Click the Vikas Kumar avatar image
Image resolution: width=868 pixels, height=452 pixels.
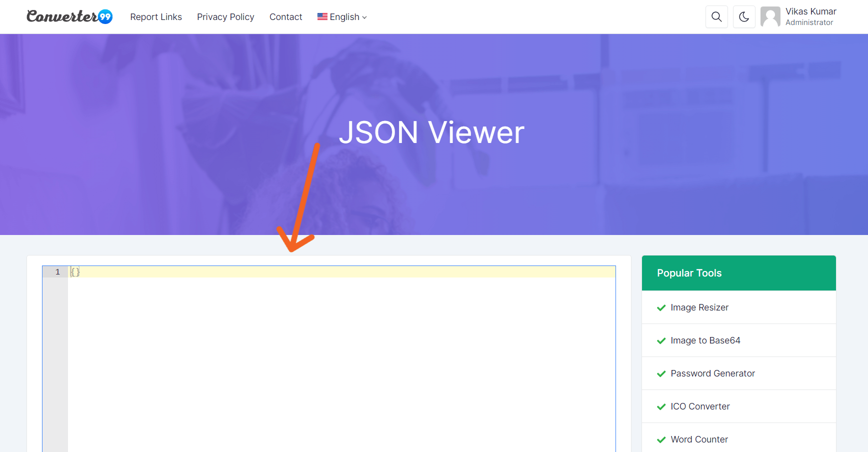tap(770, 16)
